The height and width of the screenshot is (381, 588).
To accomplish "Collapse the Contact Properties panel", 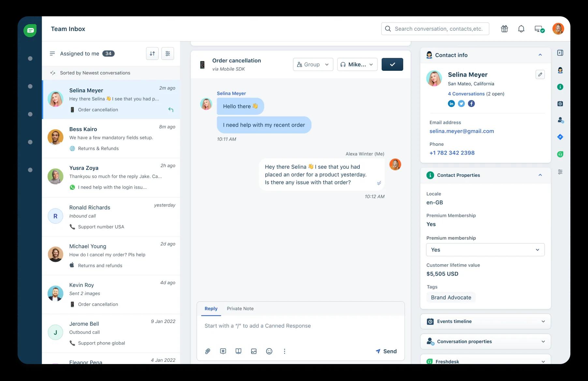I will [540, 175].
